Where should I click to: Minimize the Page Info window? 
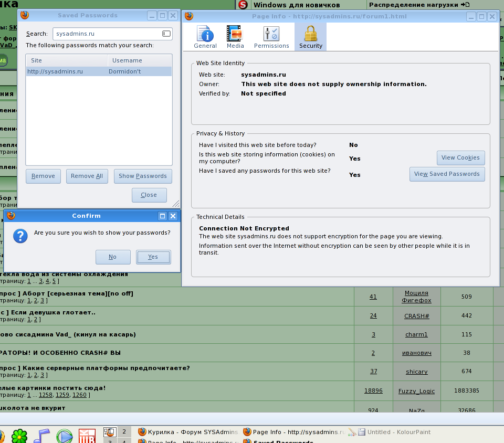[x=471, y=17]
